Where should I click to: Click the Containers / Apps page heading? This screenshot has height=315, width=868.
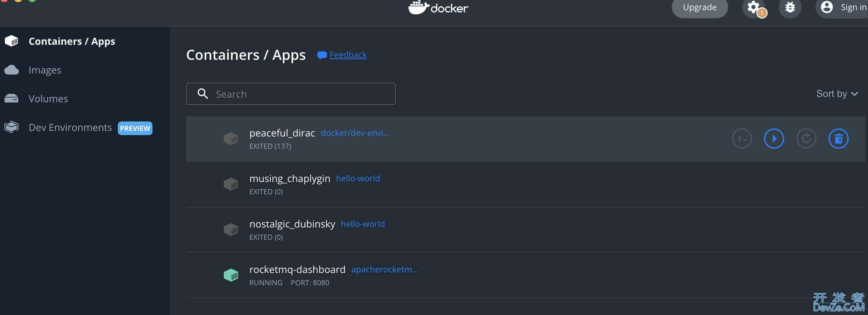246,55
